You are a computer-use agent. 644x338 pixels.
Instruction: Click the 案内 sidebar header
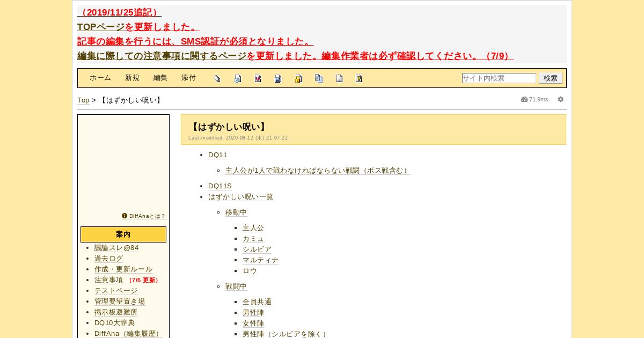click(123, 234)
